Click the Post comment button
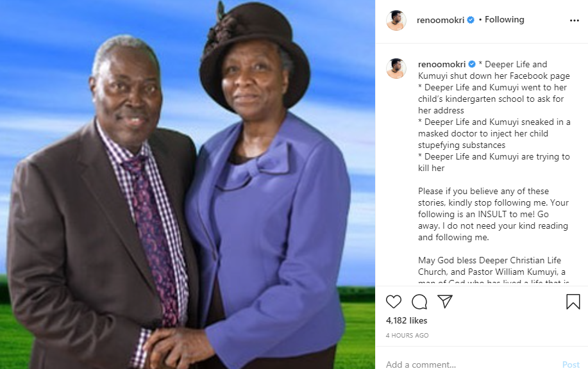The image size is (588, 369). (571, 365)
